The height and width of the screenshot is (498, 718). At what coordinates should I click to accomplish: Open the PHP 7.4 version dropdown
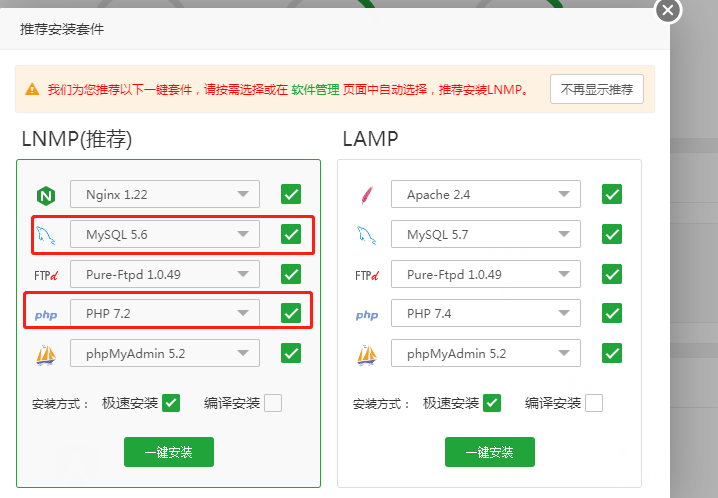click(x=486, y=313)
